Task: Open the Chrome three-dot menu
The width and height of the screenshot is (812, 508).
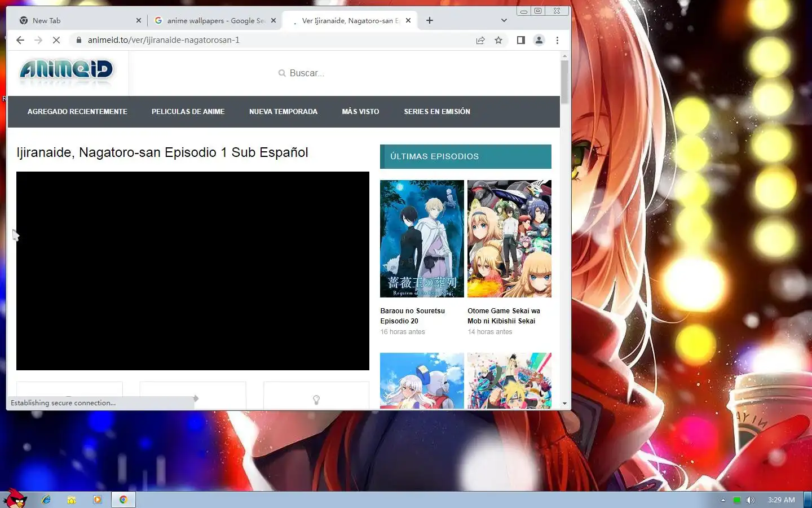Action: coord(557,40)
